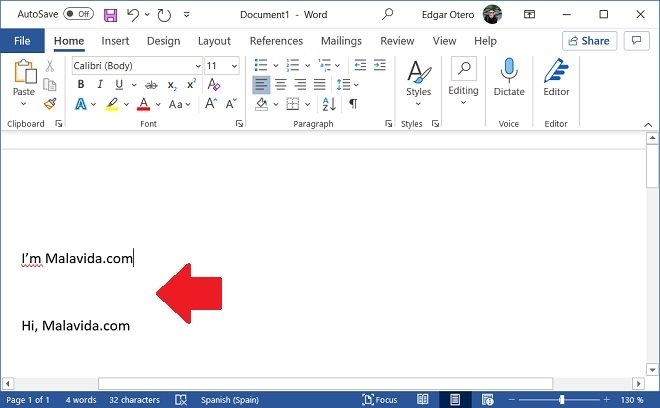Click the Cut scissors icon
The image size is (660, 408).
[x=50, y=66]
